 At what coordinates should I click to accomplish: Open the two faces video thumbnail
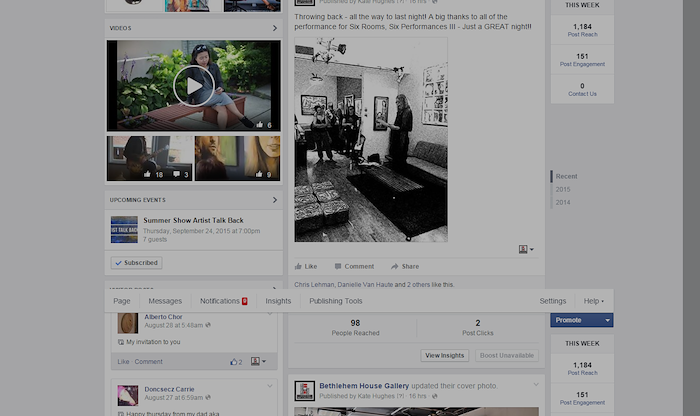[x=238, y=158]
